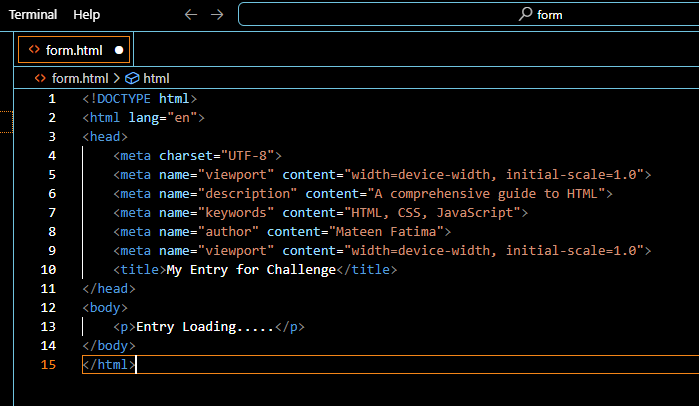This screenshot has height=406, width=699.
Task: Select the form.html editor tab
Action: 74,50
